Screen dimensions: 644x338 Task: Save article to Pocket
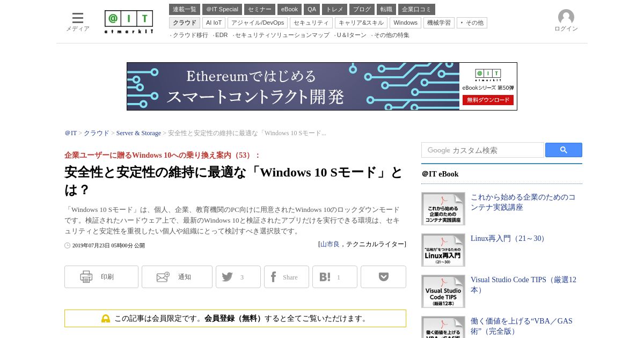pyautogui.click(x=383, y=277)
